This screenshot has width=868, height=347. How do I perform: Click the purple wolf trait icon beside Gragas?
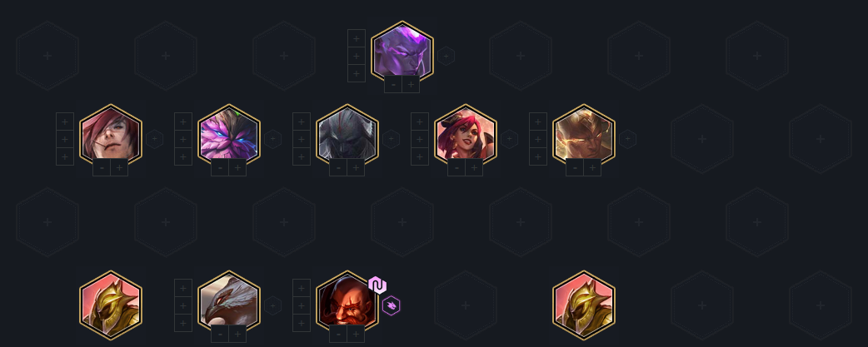pos(391,305)
